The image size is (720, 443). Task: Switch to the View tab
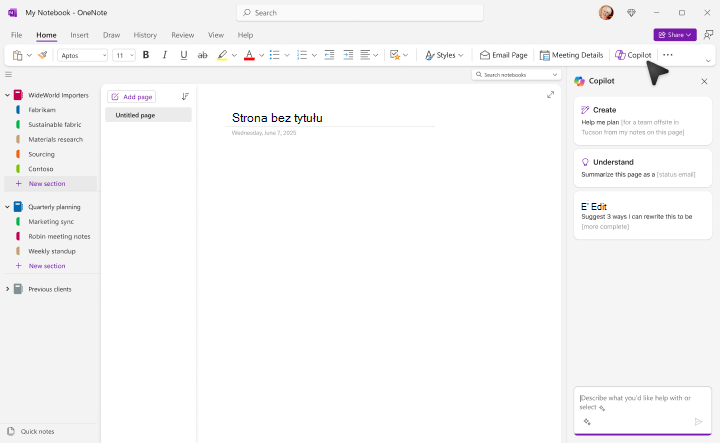pyautogui.click(x=216, y=35)
